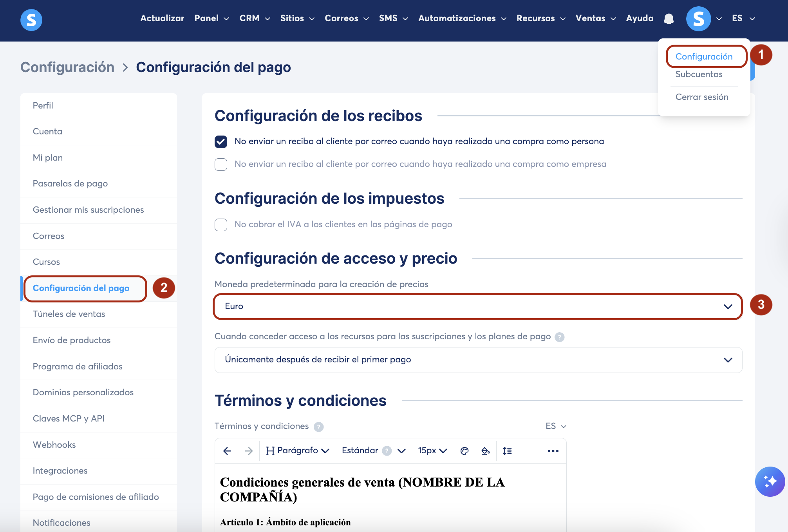Click the notification bell icon

pyautogui.click(x=669, y=18)
